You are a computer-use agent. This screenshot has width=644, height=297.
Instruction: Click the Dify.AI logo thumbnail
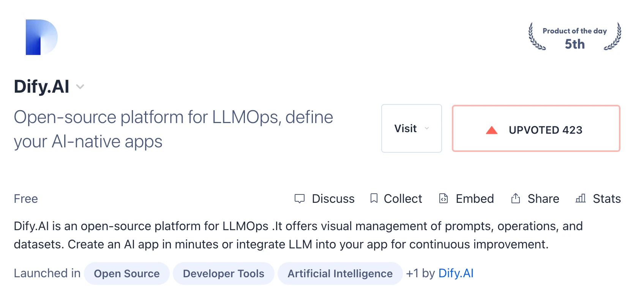[x=41, y=37]
